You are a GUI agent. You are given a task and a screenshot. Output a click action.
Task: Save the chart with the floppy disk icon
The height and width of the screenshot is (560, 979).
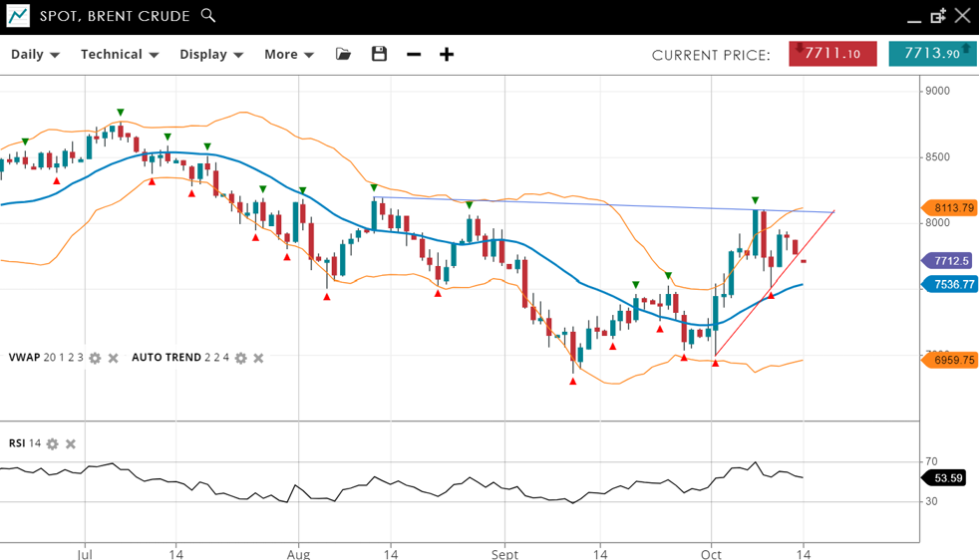[379, 54]
